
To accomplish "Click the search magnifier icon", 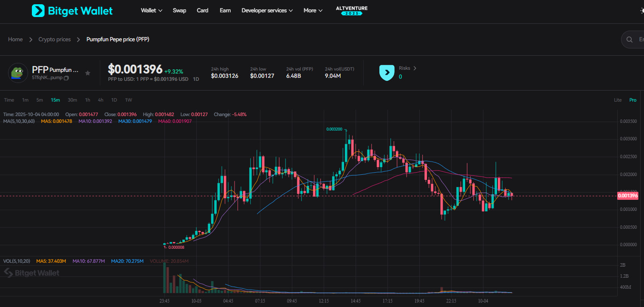I will [x=629, y=40].
